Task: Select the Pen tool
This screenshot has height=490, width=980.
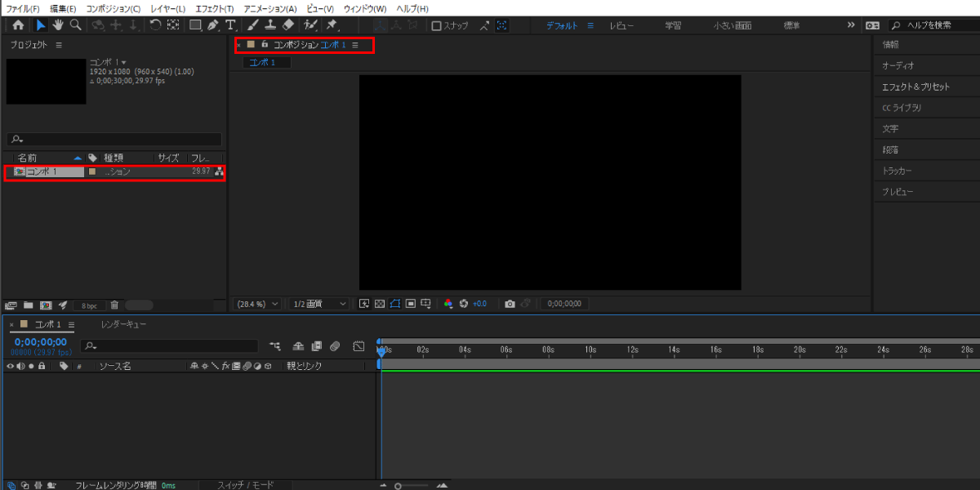Action: (213, 25)
